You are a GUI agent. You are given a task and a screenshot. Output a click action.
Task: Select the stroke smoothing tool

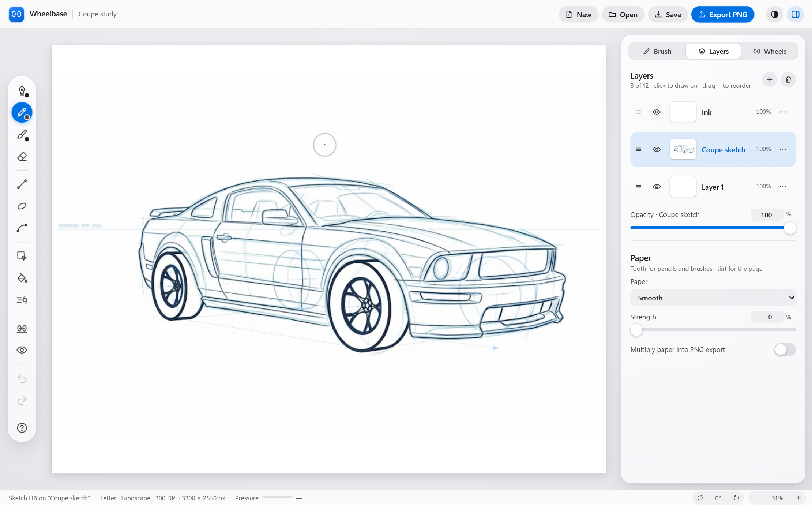[x=22, y=300]
